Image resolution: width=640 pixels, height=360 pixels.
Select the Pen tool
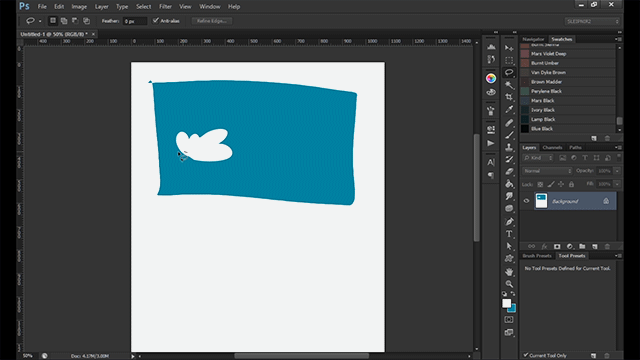(509, 222)
